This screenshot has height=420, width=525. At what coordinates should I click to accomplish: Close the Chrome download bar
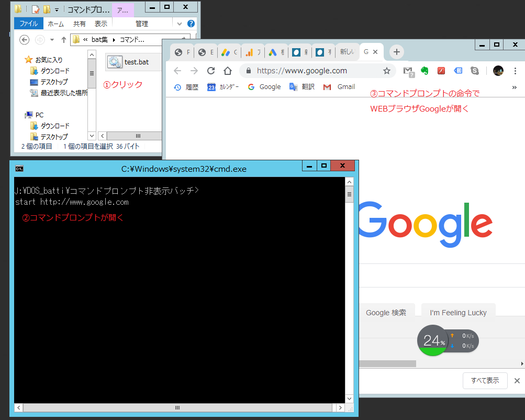(517, 381)
